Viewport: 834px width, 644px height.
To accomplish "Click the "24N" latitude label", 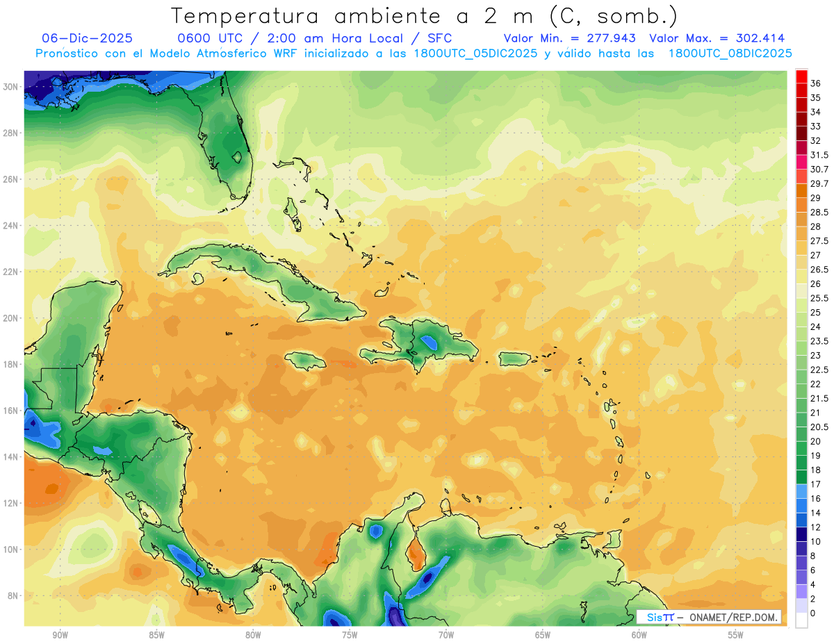I will 12,225.
